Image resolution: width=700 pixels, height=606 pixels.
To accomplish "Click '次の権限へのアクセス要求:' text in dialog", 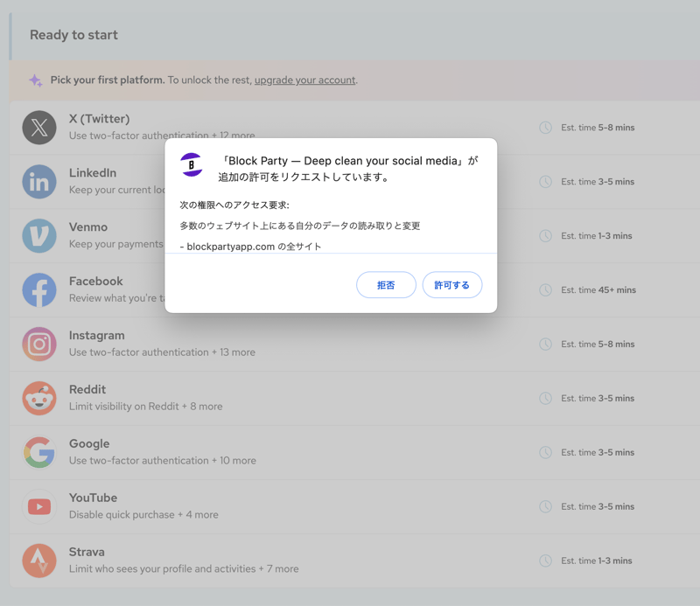I will click(234, 205).
